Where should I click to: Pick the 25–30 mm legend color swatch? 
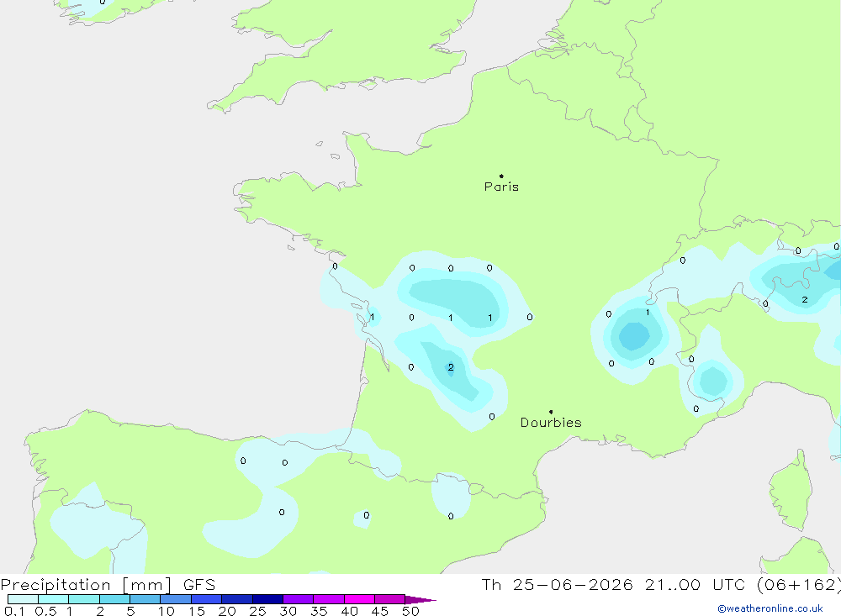[267, 599]
